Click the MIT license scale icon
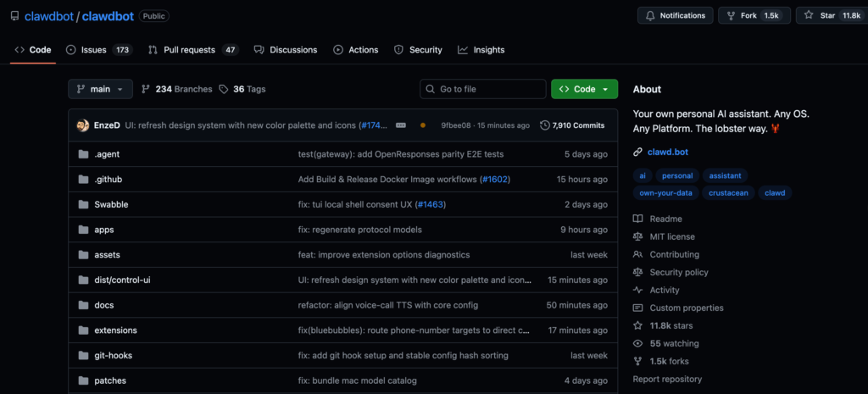 (x=637, y=237)
